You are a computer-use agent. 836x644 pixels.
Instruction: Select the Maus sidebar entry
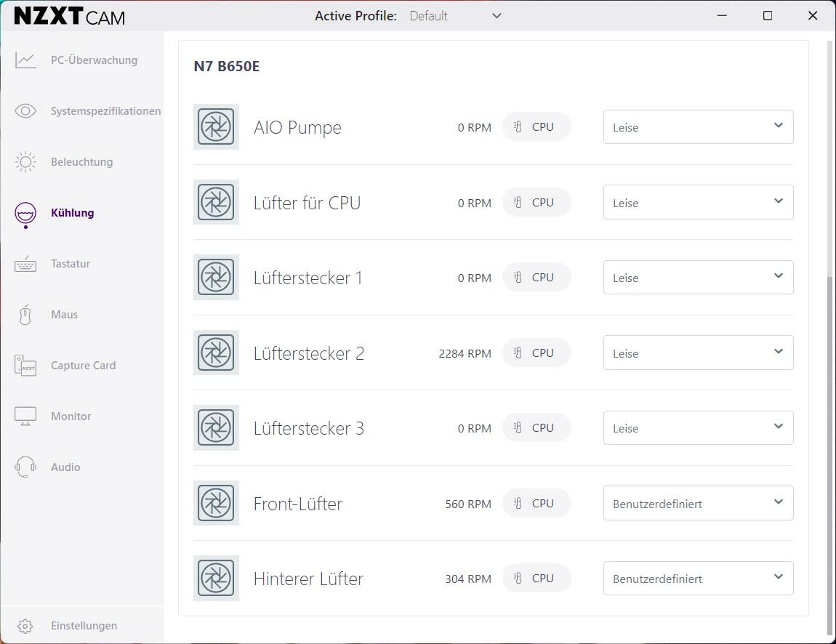coord(64,315)
